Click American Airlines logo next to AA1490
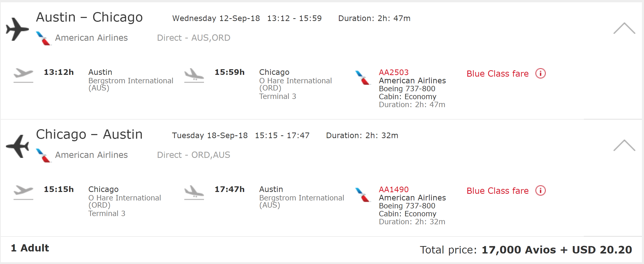 [363, 195]
